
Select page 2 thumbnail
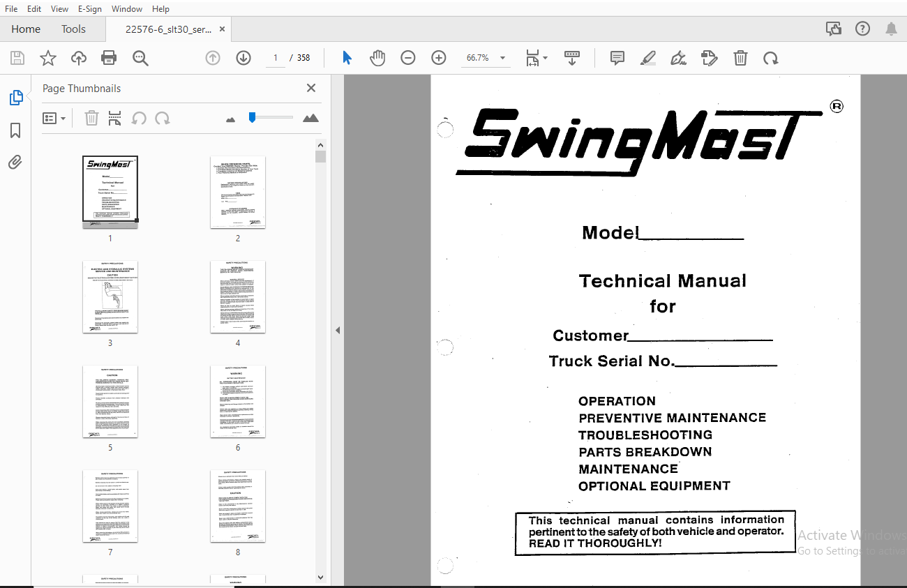238,192
